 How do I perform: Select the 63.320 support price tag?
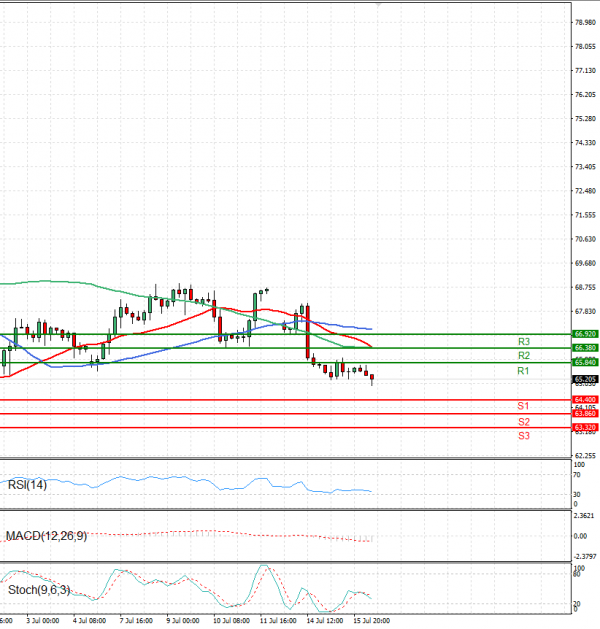(x=585, y=427)
